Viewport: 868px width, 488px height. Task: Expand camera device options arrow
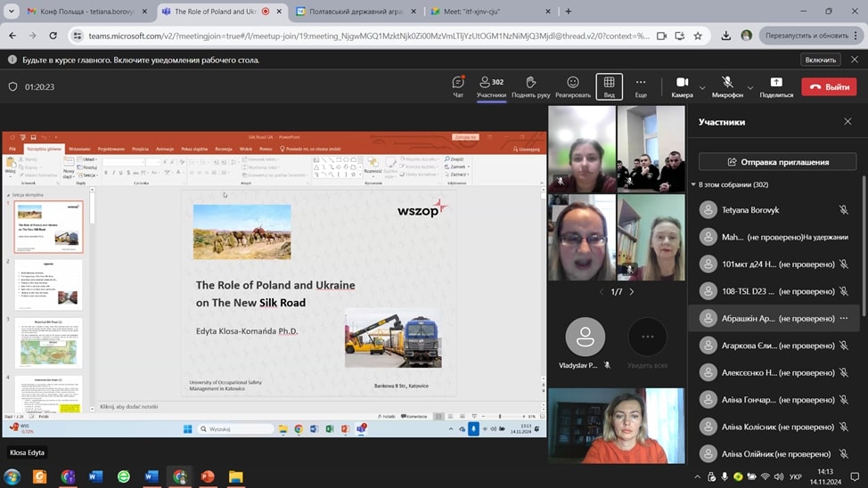coord(702,87)
